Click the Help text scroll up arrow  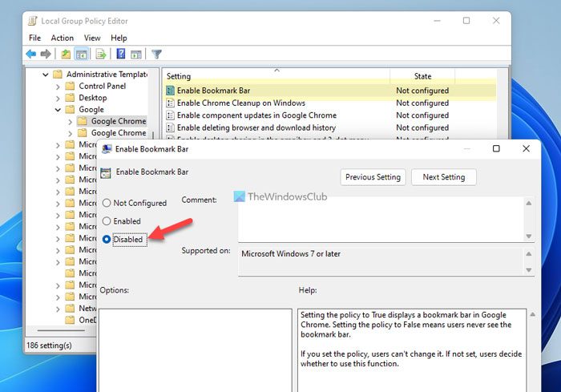pyautogui.click(x=532, y=315)
